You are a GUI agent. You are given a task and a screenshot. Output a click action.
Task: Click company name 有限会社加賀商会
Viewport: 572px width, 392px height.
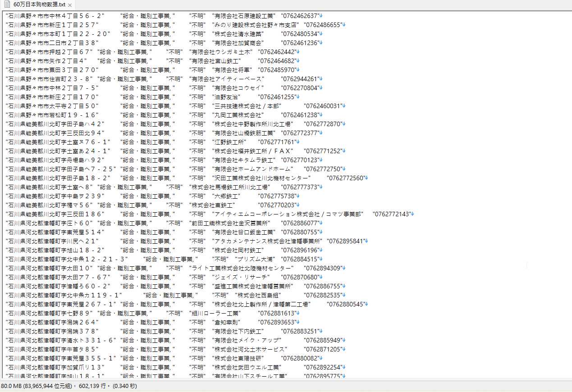(x=238, y=43)
